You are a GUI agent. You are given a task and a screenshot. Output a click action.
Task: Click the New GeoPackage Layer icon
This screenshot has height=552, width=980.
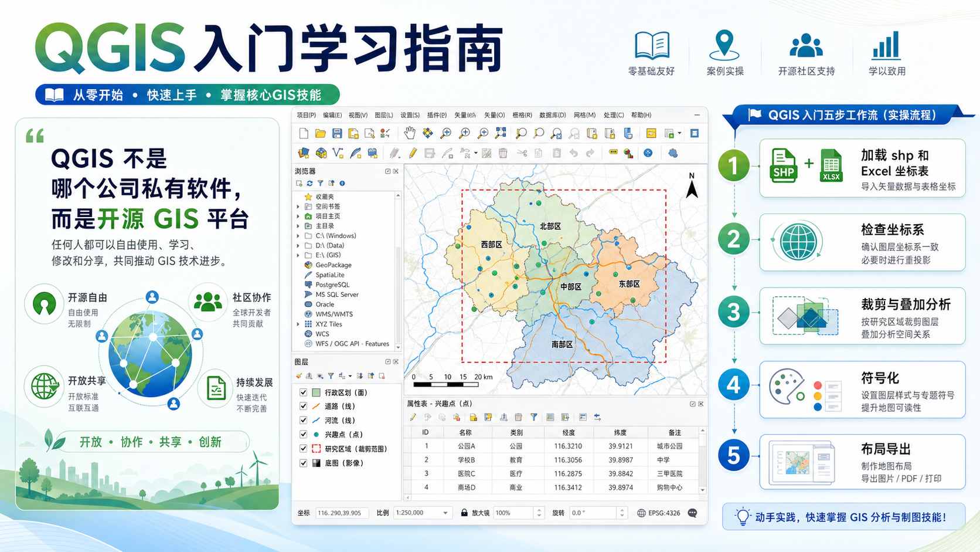[321, 153]
